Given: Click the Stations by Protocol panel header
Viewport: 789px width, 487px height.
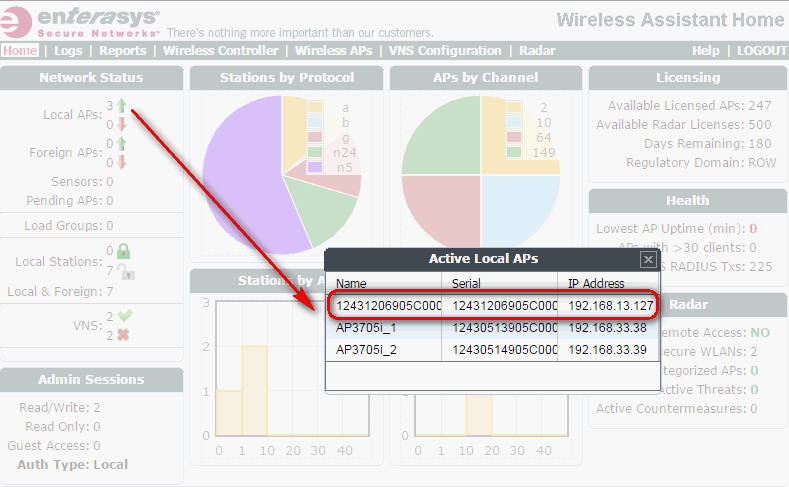Looking at the screenshot, I should (x=287, y=77).
